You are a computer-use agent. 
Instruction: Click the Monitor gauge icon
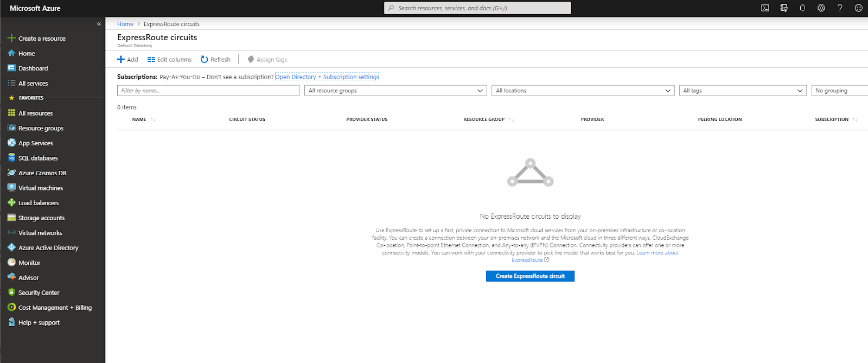(11, 262)
